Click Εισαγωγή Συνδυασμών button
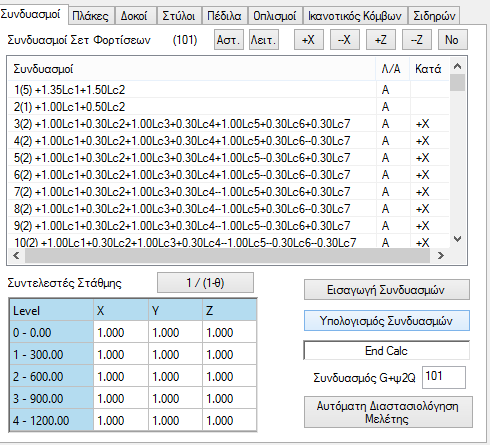This screenshot has height=445, width=490. pyautogui.click(x=387, y=290)
